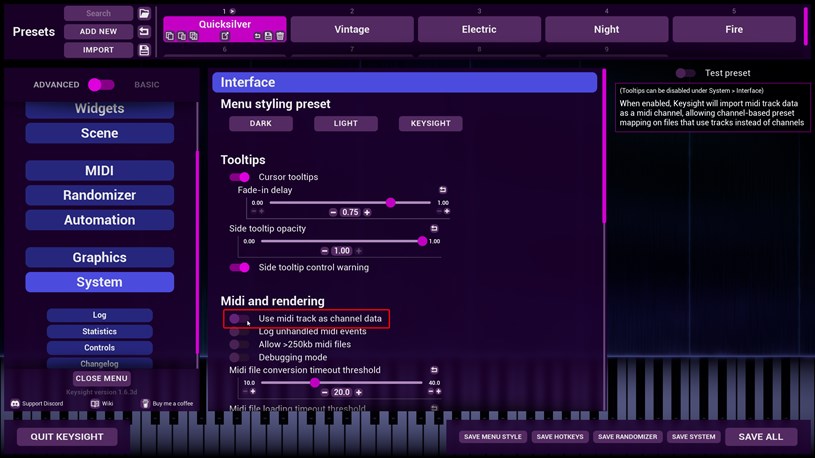Apply the KEYSIGHT menu styling preset

point(430,123)
